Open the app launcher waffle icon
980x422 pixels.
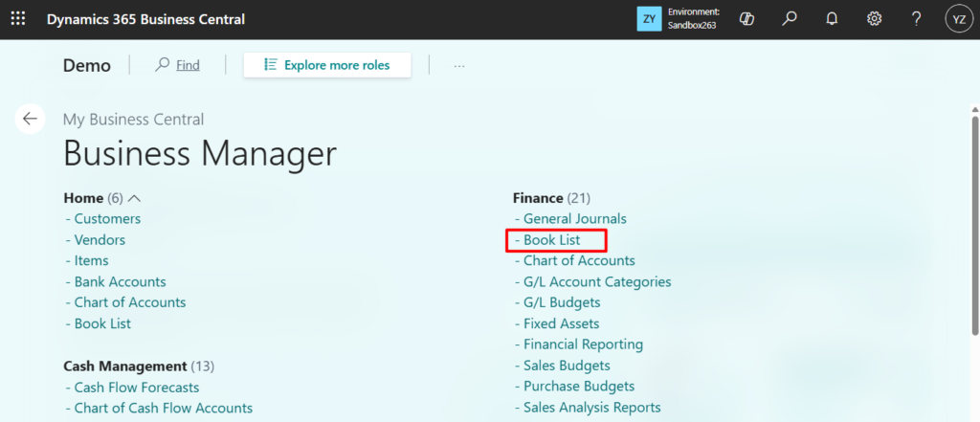[18, 19]
